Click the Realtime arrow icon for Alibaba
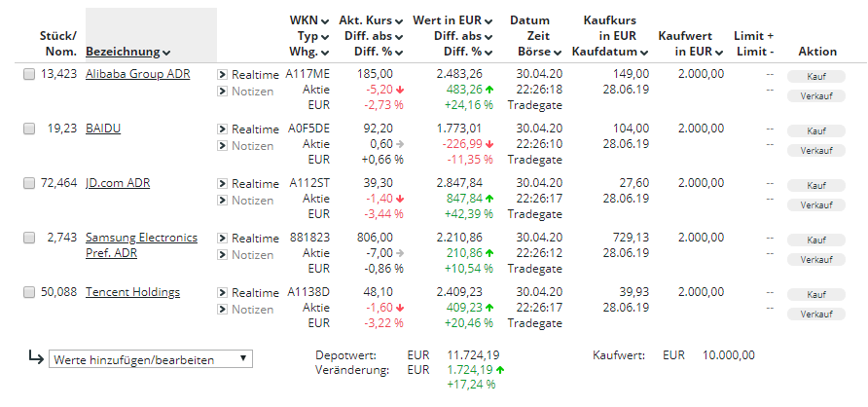Image resolution: width=868 pixels, height=407 pixels. coord(223,74)
